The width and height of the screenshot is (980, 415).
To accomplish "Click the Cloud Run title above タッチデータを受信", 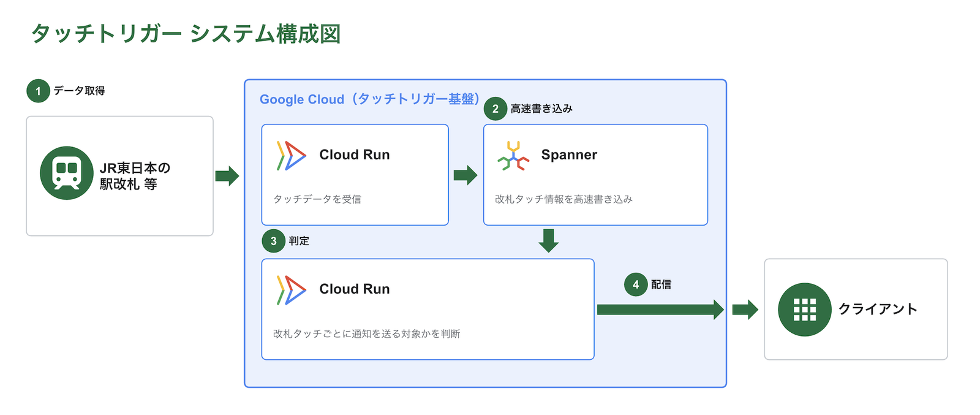I will (355, 154).
